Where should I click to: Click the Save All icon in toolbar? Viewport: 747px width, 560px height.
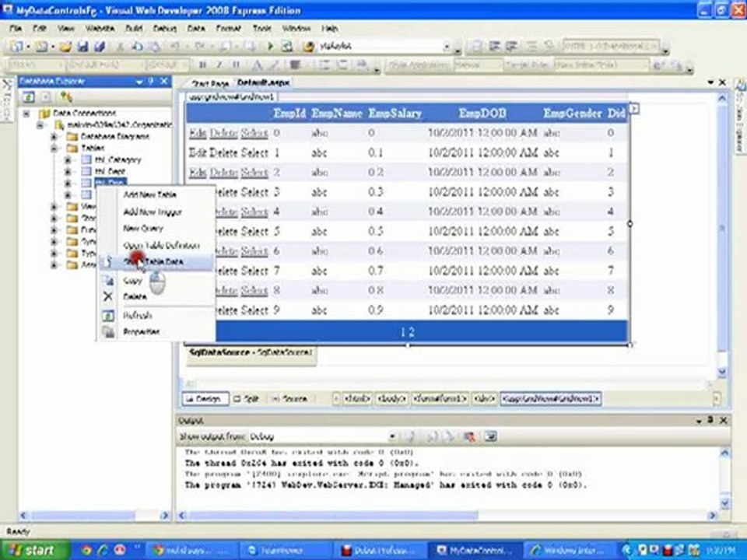pos(99,46)
